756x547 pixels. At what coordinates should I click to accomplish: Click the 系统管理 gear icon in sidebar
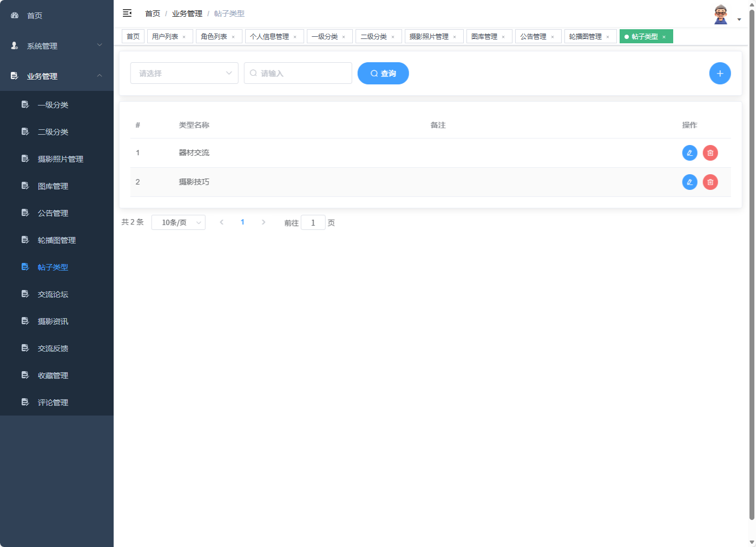[14, 46]
